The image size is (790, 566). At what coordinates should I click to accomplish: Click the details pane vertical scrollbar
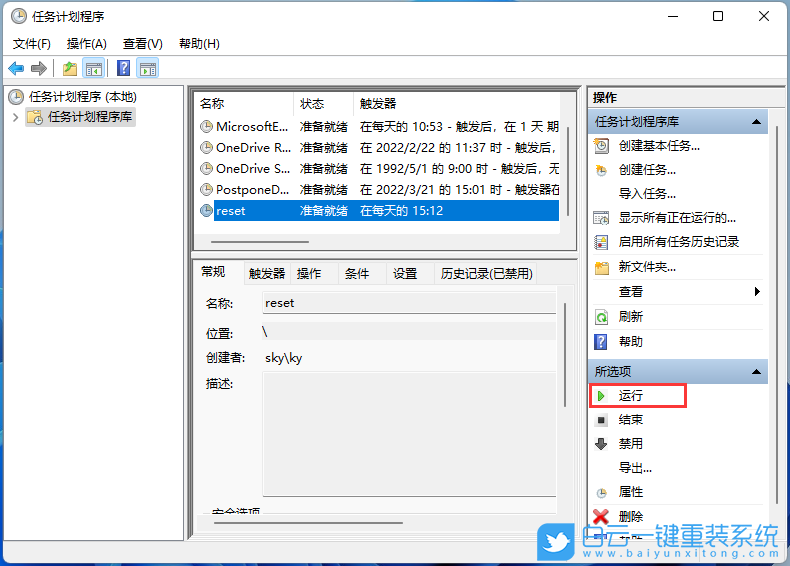pos(565,355)
